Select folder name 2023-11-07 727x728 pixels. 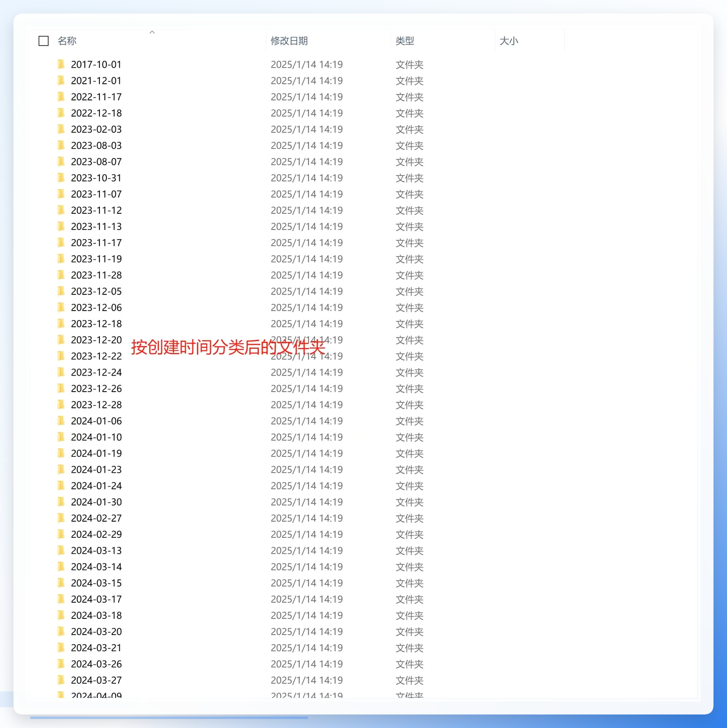[96, 194]
